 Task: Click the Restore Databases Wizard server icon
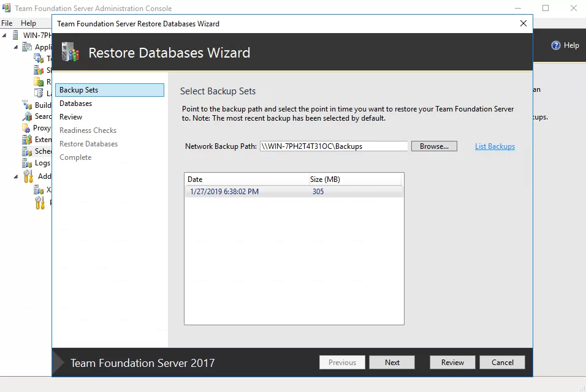(x=70, y=52)
